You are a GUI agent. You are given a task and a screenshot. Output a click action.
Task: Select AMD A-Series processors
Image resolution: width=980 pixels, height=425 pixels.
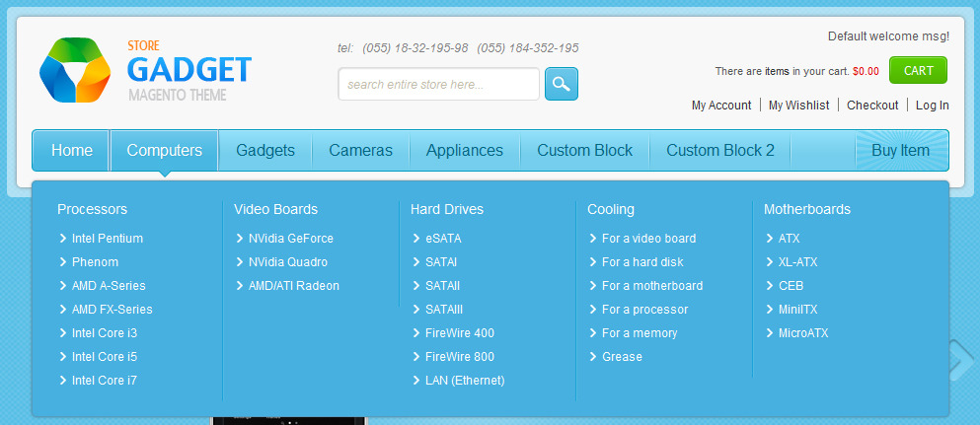(109, 286)
